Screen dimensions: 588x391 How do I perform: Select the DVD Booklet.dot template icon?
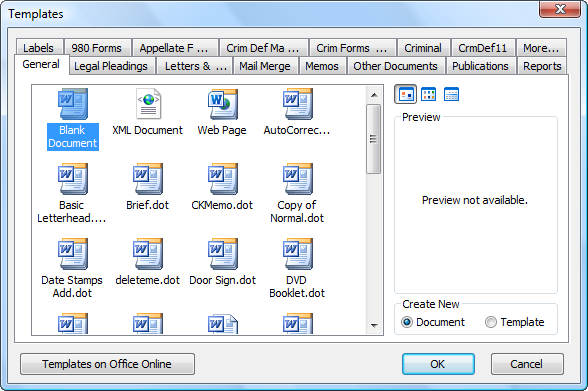click(x=298, y=254)
